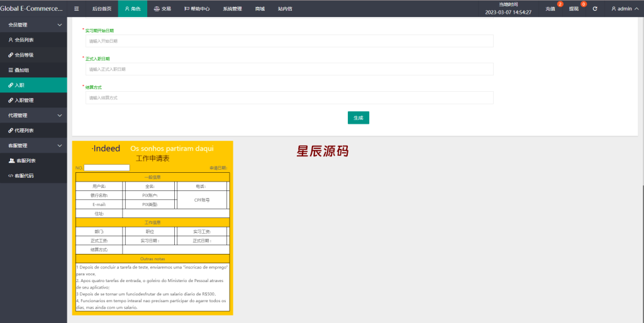Click the green 生成 button
Image resolution: width=644 pixels, height=323 pixels.
click(x=358, y=118)
